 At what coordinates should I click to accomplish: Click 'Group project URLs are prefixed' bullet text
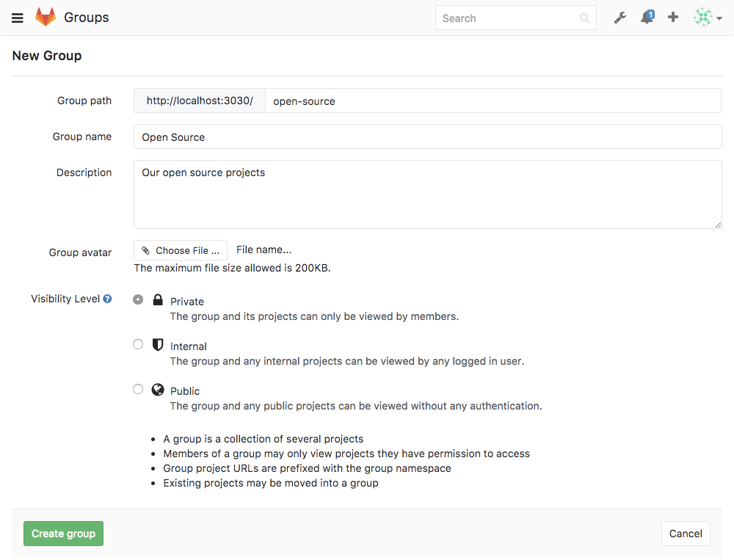(307, 468)
